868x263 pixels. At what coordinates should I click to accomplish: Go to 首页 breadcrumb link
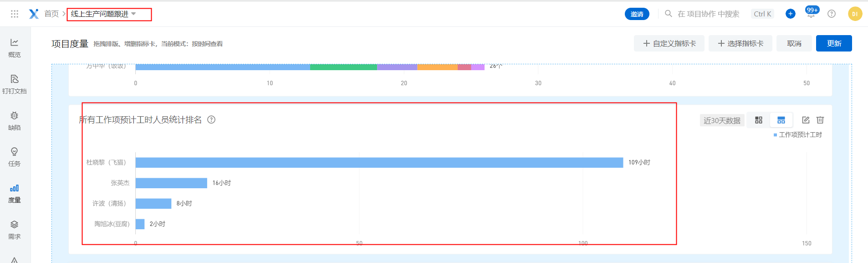click(51, 14)
